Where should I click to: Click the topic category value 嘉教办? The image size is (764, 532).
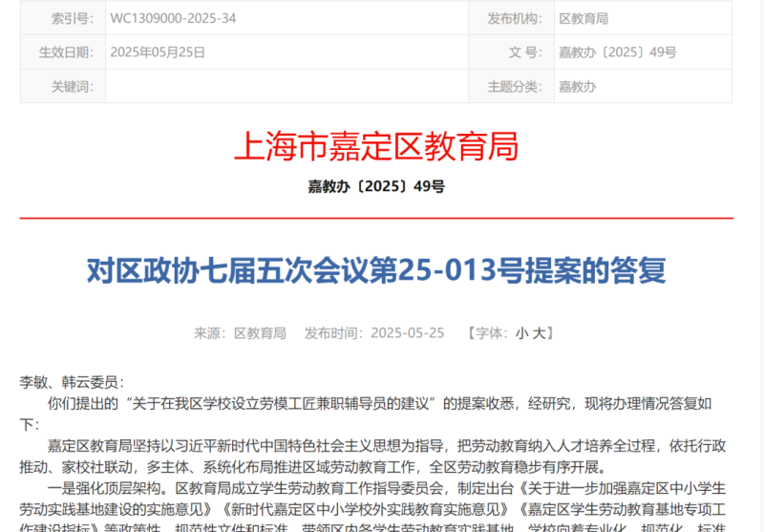(x=577, y=87)
